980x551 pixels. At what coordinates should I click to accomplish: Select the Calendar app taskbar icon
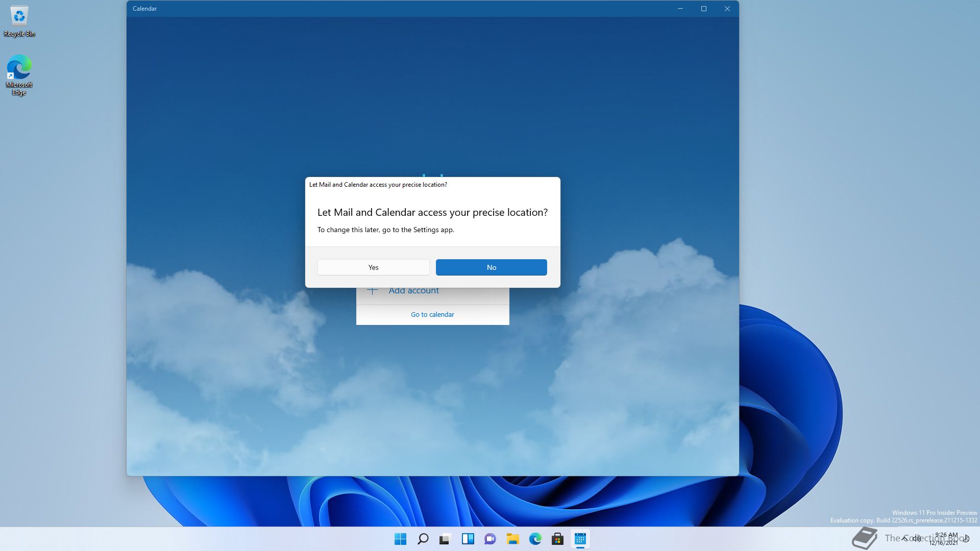[x=580, y=539]
